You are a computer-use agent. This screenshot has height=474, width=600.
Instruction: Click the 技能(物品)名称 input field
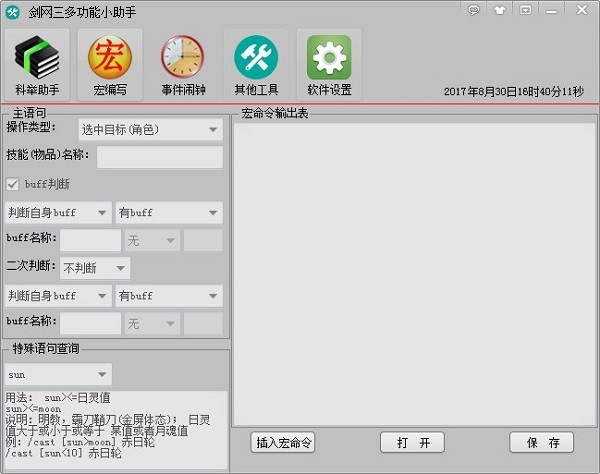pyautogui.click(x=160, y=157)
